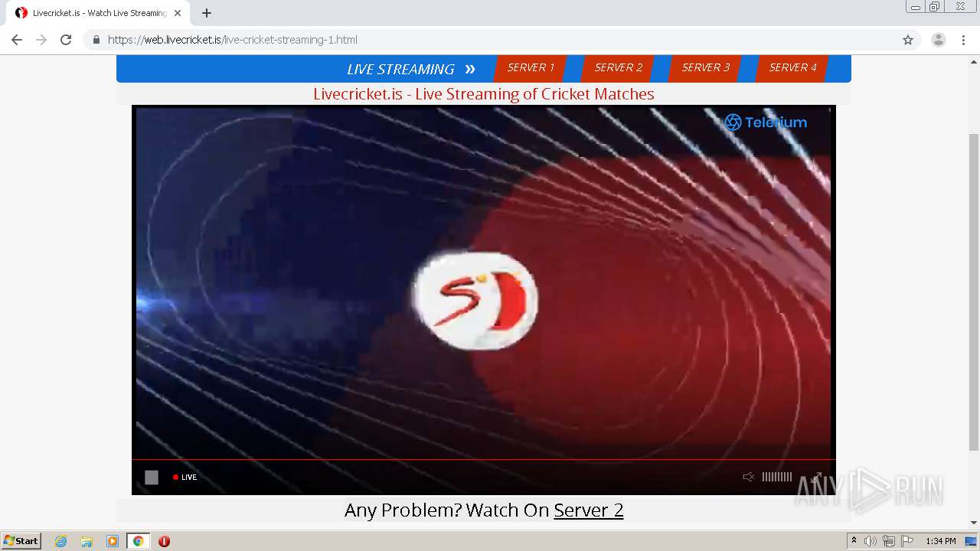The height and width of the screenshot is (551, 980).
Task: Stop the live video playback
Action: 152,477
